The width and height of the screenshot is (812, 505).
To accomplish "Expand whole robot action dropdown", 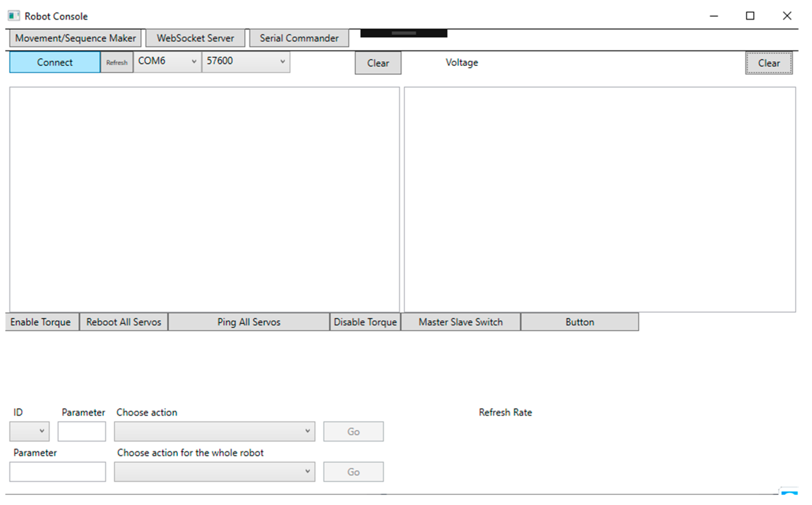I will pyautogui.click(x=214, y=472).
